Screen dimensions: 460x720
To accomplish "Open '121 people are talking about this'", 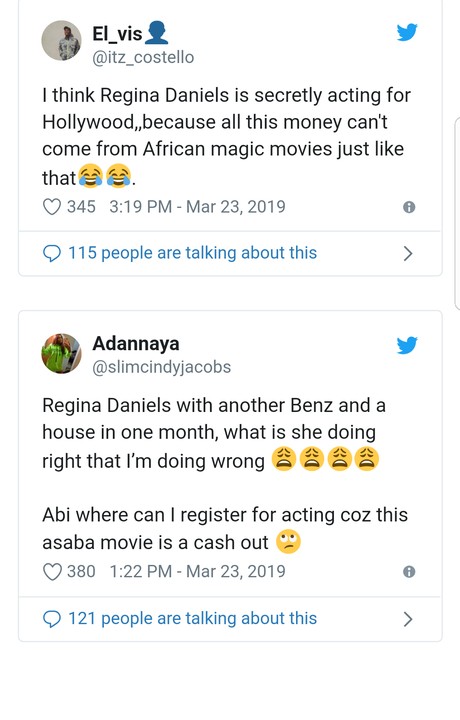I will [x=192, y=619].
